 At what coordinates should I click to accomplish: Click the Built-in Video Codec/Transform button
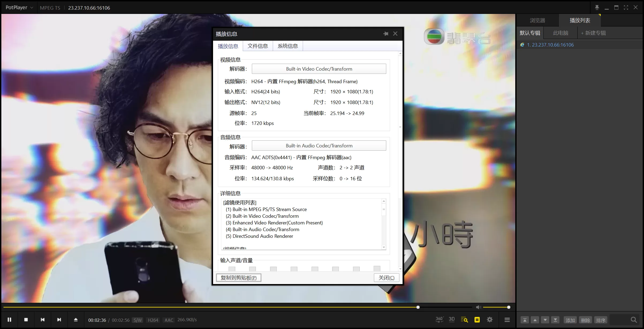319,69
